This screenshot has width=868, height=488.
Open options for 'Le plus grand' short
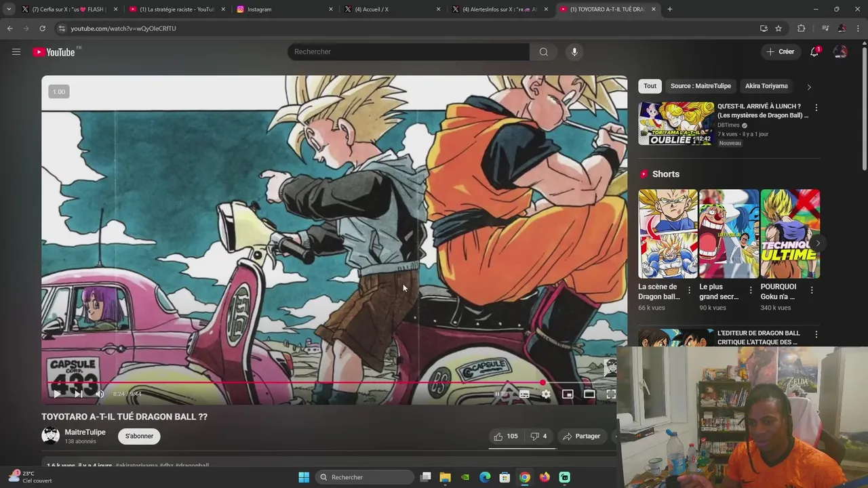[x=751, y=290]
